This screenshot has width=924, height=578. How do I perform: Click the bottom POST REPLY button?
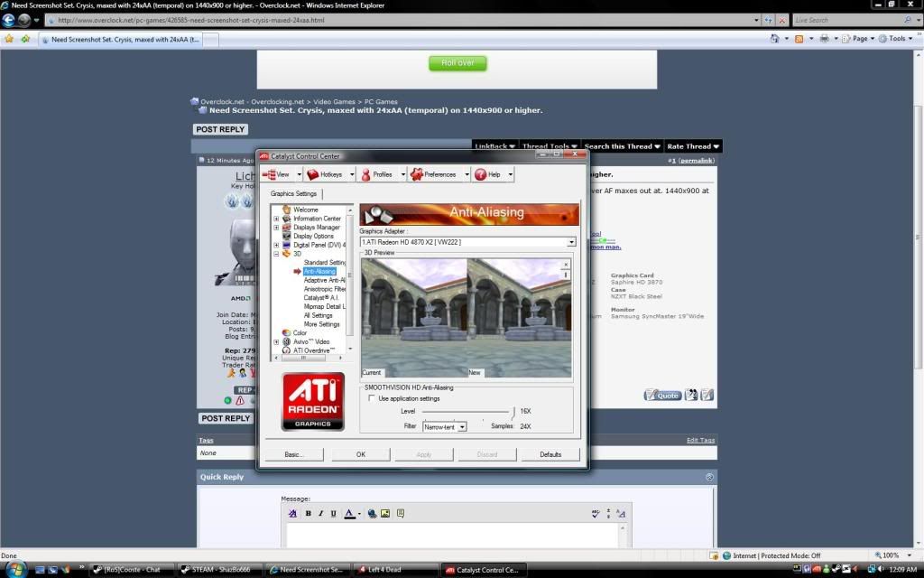226,418
